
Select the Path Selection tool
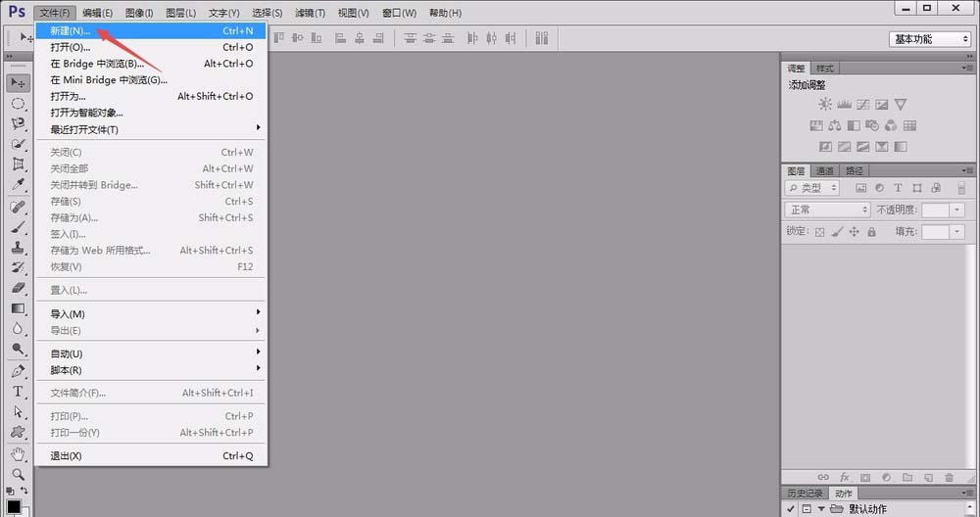pos(18,412)
